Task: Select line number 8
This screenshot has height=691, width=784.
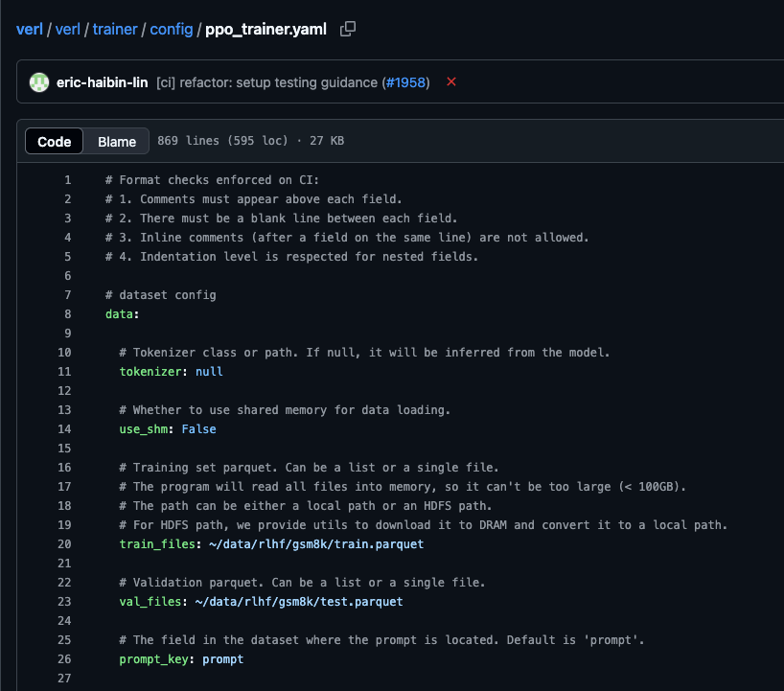Action: click(67, 314)
